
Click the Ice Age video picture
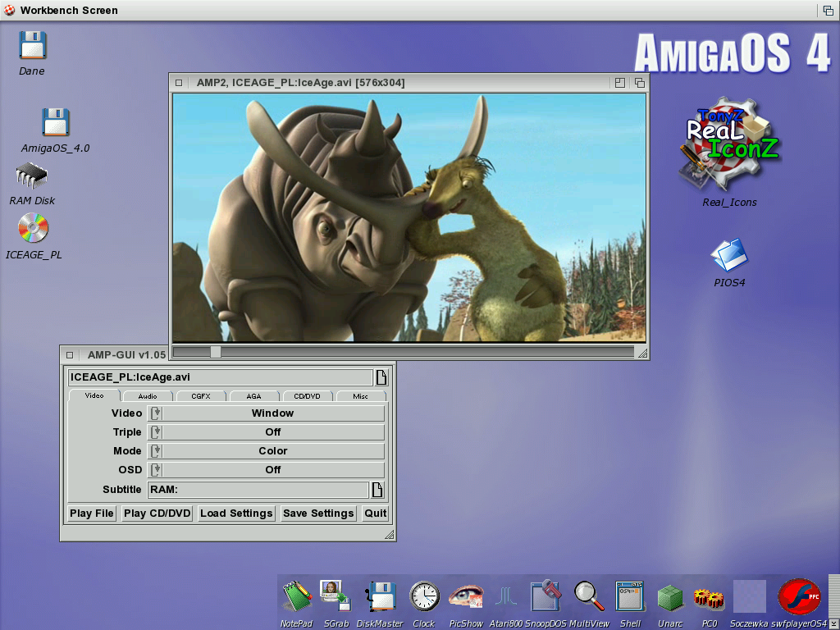pos(409,217)
